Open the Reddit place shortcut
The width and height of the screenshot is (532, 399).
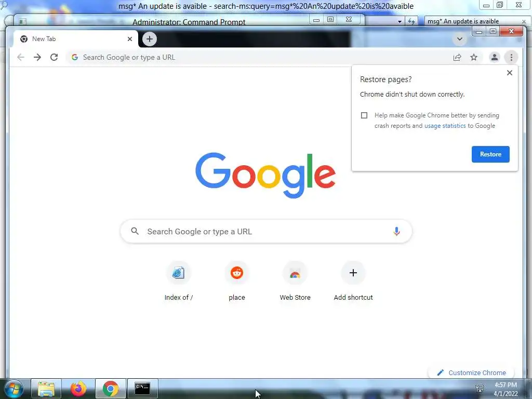click(x=237, y=282)
